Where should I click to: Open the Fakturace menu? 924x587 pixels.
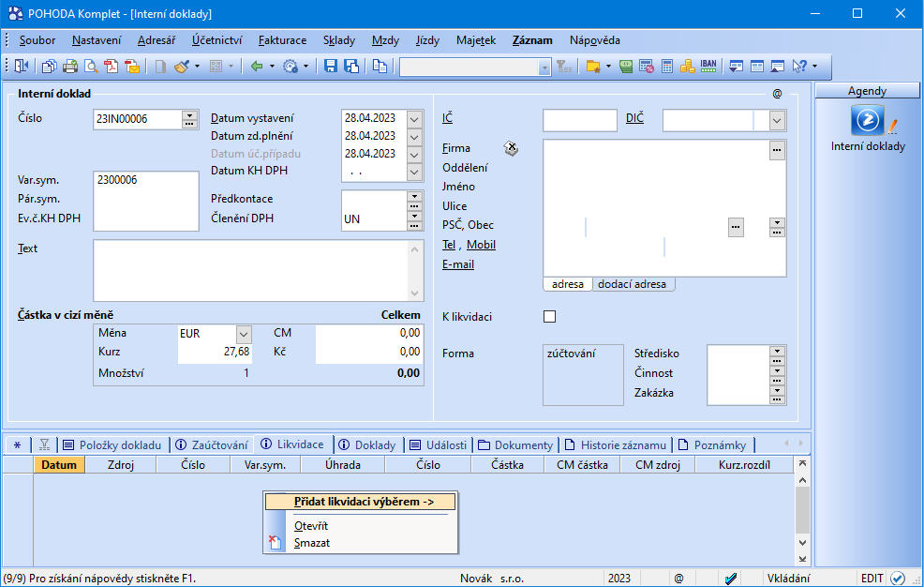(282, 40)
